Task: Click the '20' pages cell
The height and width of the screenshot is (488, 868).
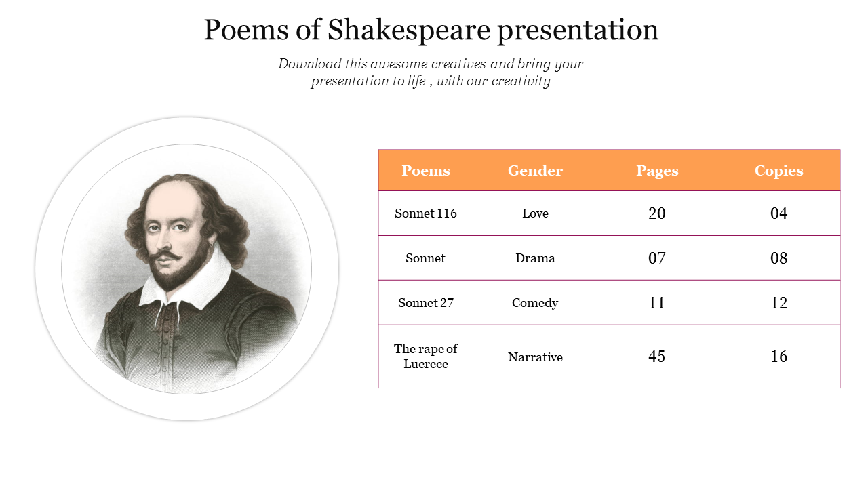Action: click(657, 213)
